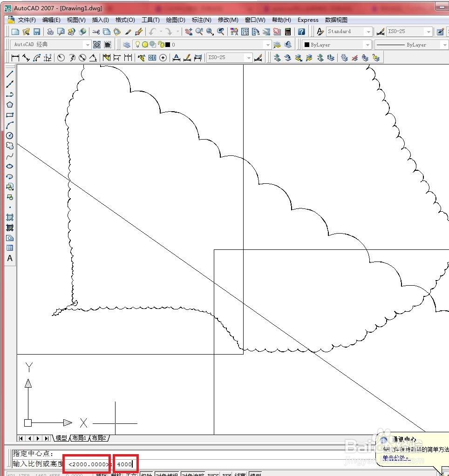Screen dimensions: 449x476
Task: Select the Polygon tool
Action: (x=10, y=105)
